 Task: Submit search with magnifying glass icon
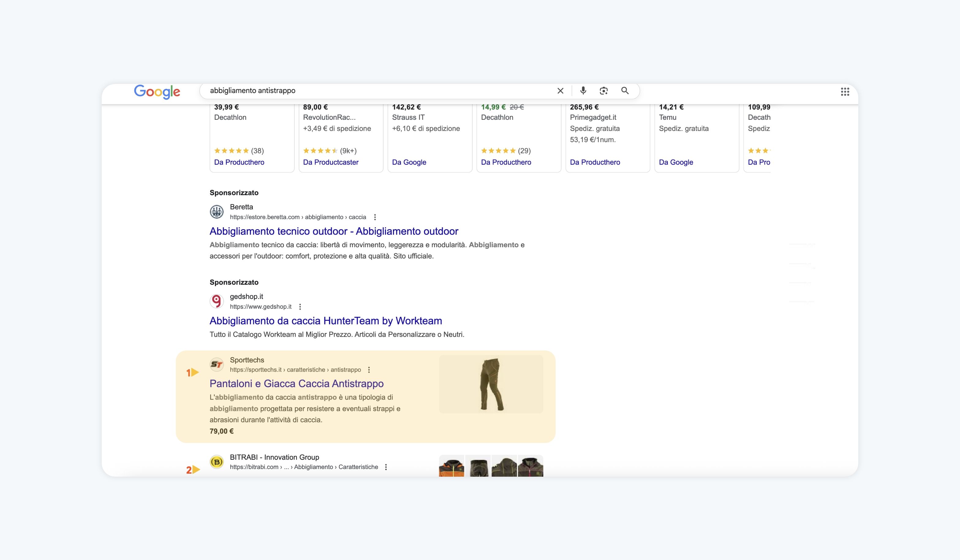tap(625, 91)
